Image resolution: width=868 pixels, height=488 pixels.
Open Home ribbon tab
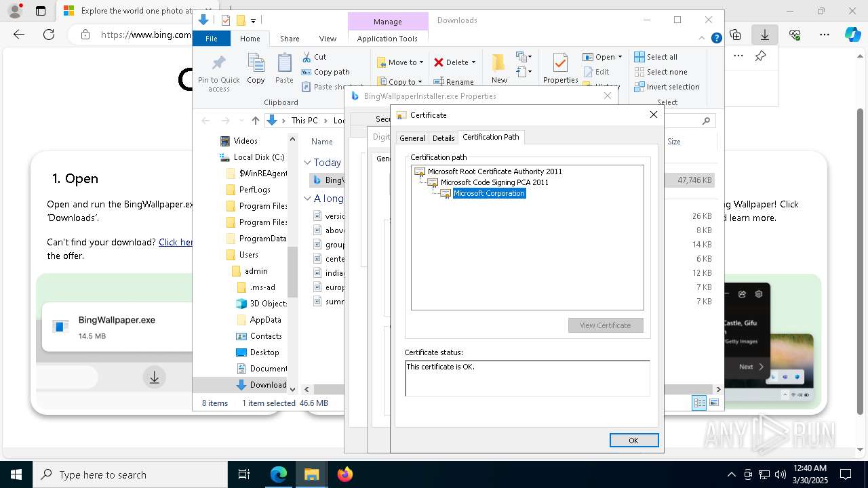coord(250,39)
